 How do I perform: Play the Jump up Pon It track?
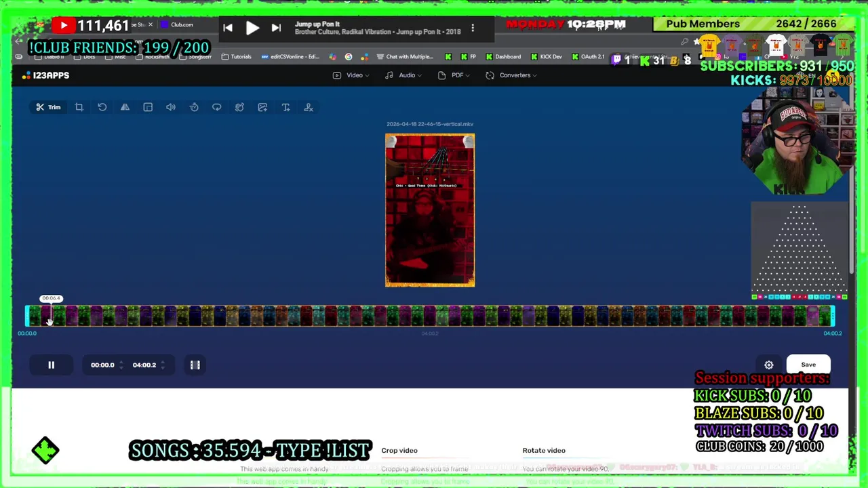point(252,28)
